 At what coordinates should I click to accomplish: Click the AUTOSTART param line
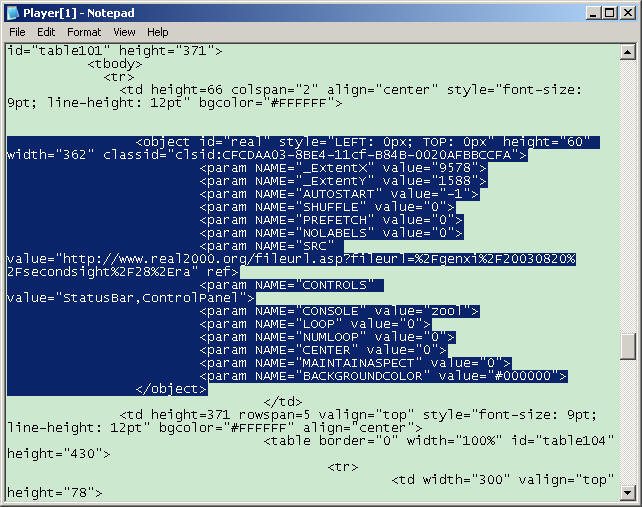tap(342, 193)
